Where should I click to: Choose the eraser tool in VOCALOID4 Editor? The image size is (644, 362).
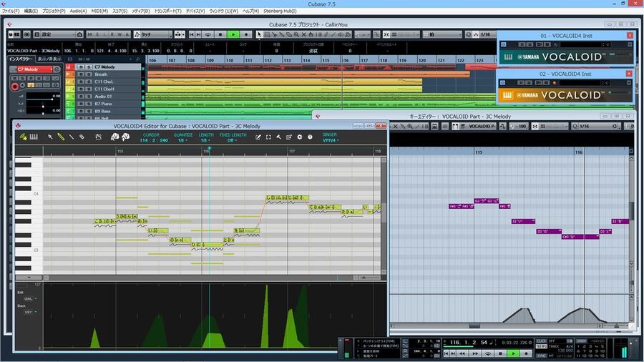82,137
